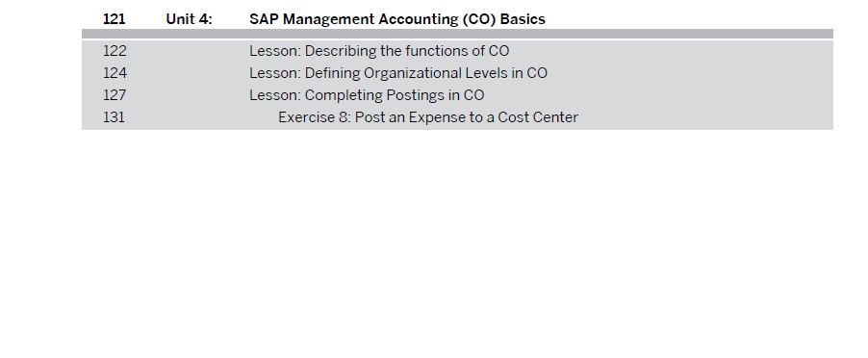This screenshot has height=358, width=868.
Task: Click page number 121
Action: [x=115, y=19]
